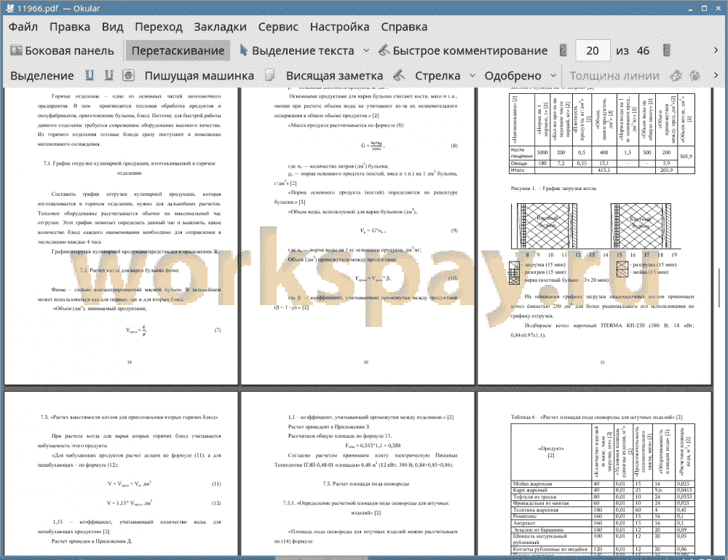The height and width of the screenshot is (560, 728).
Task: Click the inline note page icon
Action: click(x=270, y=75)
